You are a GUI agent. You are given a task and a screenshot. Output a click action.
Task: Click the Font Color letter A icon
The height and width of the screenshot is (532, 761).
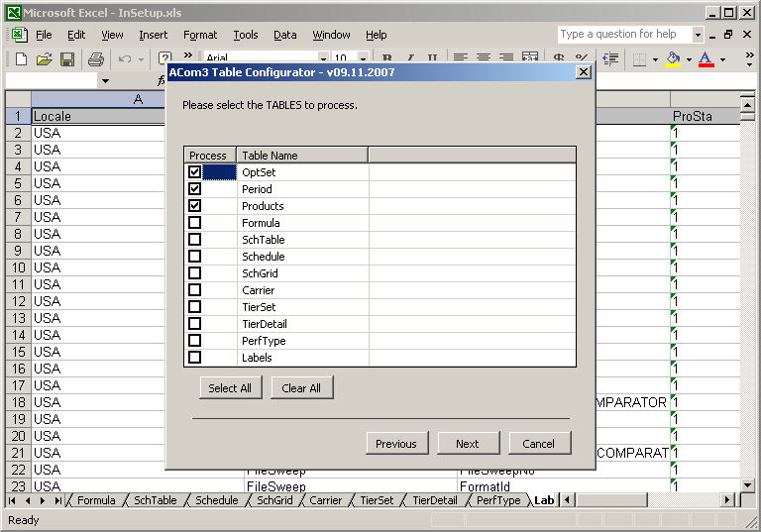pos(706,59)
